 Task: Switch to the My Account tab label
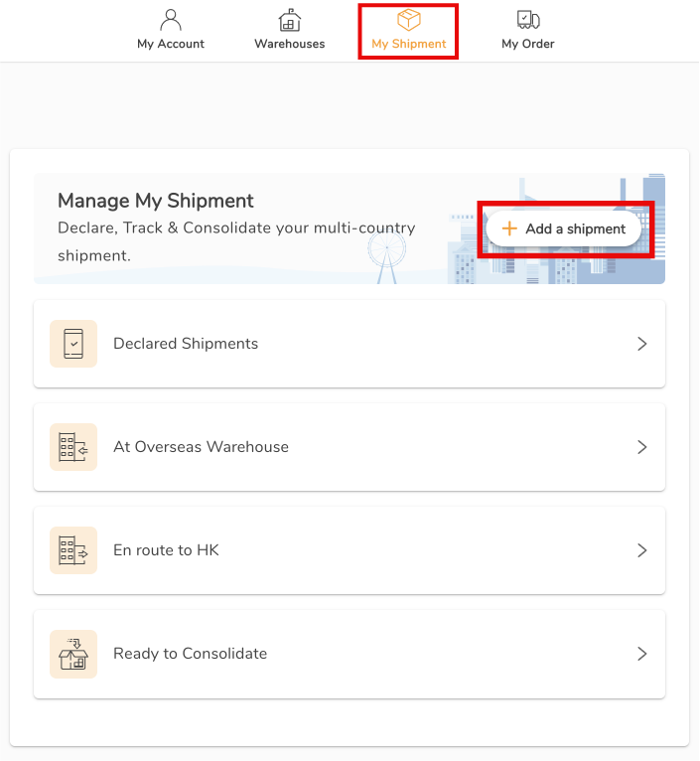click(x=171, y=44)
